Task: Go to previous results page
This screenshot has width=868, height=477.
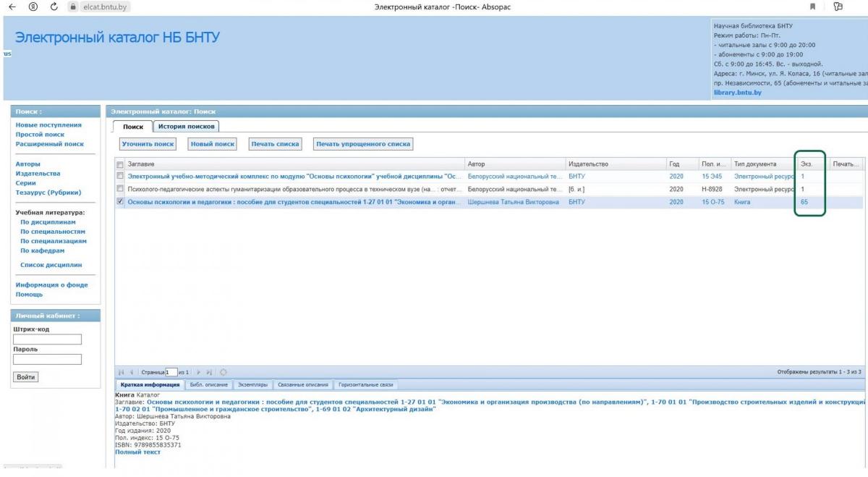Action: point(132,372)
